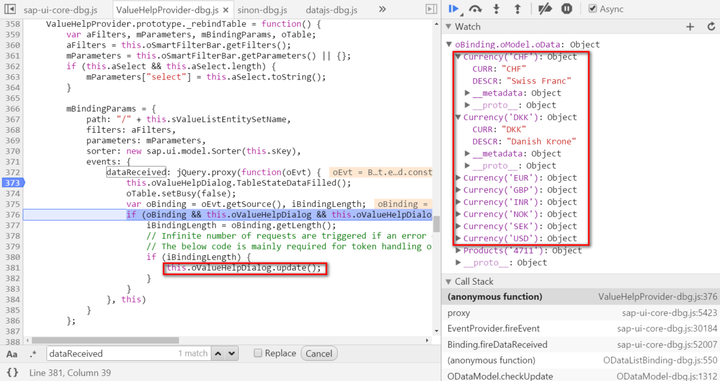Step into next function call
The image size is (720, 381).
(x=496, y=9)
